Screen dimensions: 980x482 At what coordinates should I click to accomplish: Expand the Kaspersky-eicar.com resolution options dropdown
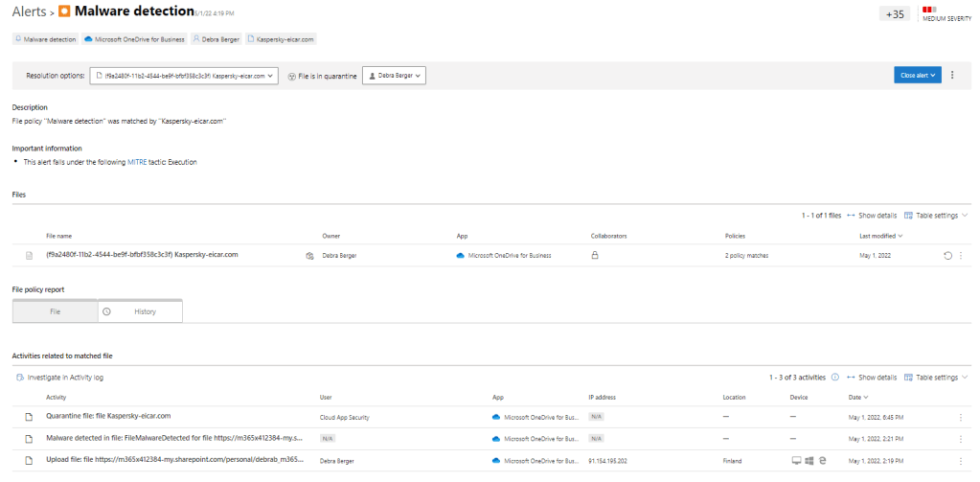(x=184, y=75)
